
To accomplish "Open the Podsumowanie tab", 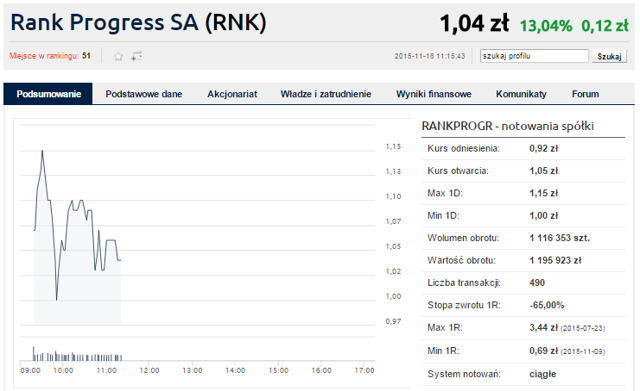I will (x=48, y=94).
